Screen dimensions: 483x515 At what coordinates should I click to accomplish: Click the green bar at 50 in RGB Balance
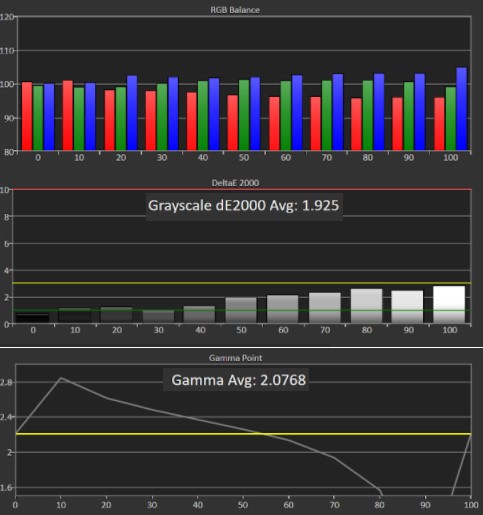tap(244, 115)
